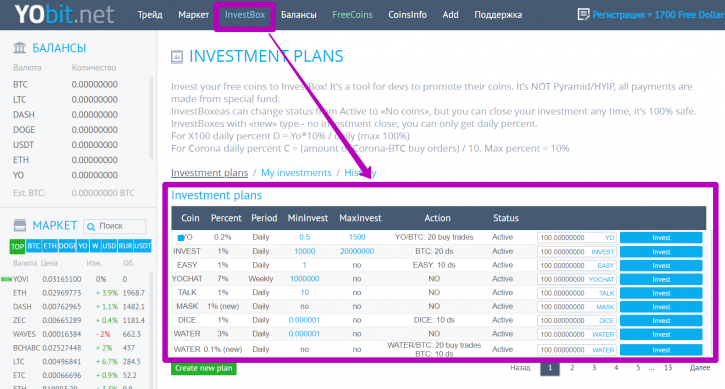The width and height of the screenshot is (725, 389).
Task: Click the magnifier icon in market search
Action: [x=91, y=226]
